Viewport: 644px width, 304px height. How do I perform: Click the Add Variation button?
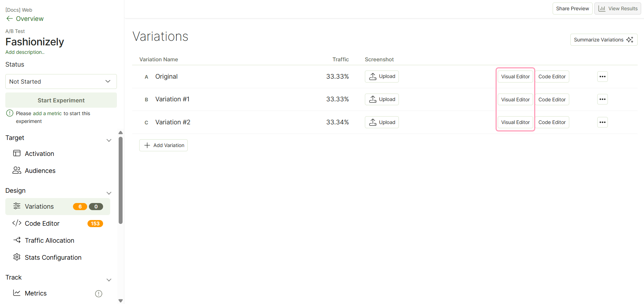point(163,145)
